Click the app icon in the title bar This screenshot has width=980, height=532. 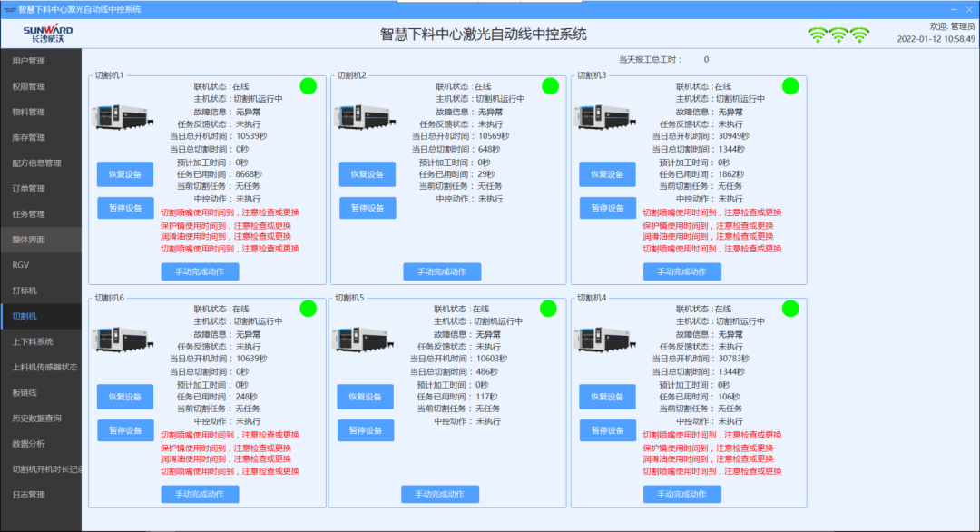coord(9,9)
